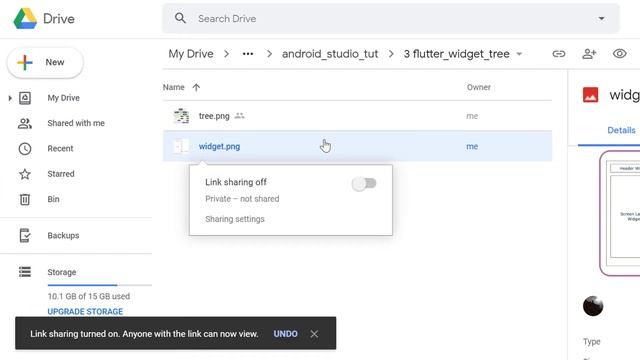Screen dimensions: 640x360
Task: Focus the Search Drive field
Action: (x=391, y=18)
